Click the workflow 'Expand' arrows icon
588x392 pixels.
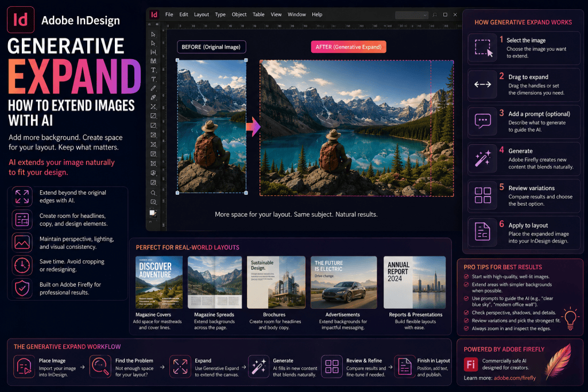[x=180, y=367]
